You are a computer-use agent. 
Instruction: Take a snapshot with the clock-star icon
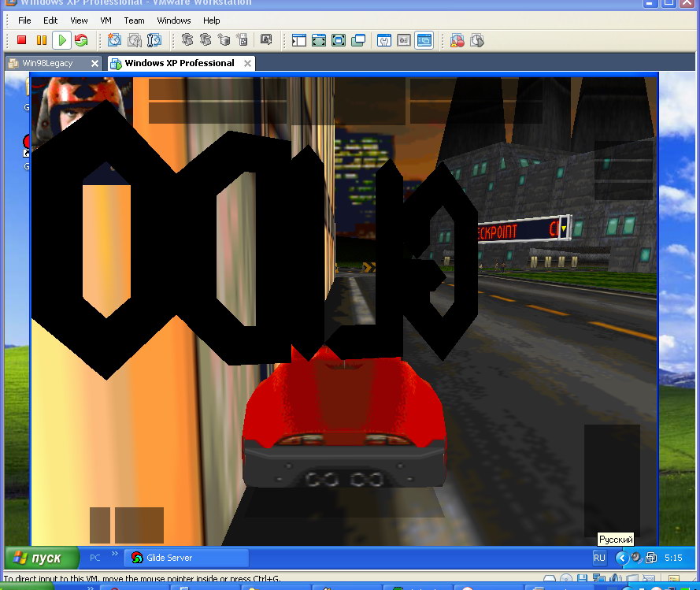pyautogui.click(x=114, y=40)
